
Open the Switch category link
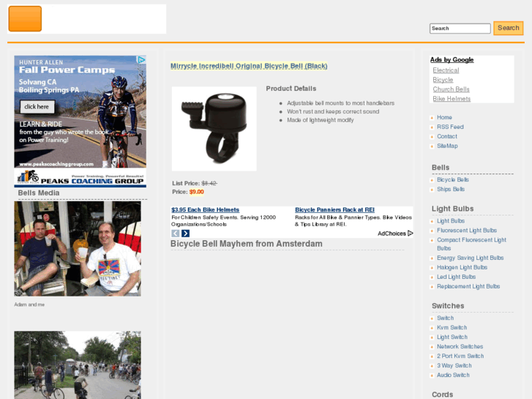445,318
